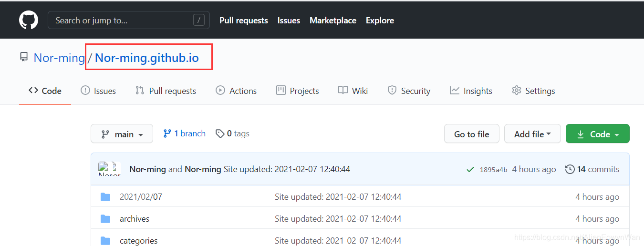Go to Marketplace
The image size is (644, 246).
click(333, 20)
